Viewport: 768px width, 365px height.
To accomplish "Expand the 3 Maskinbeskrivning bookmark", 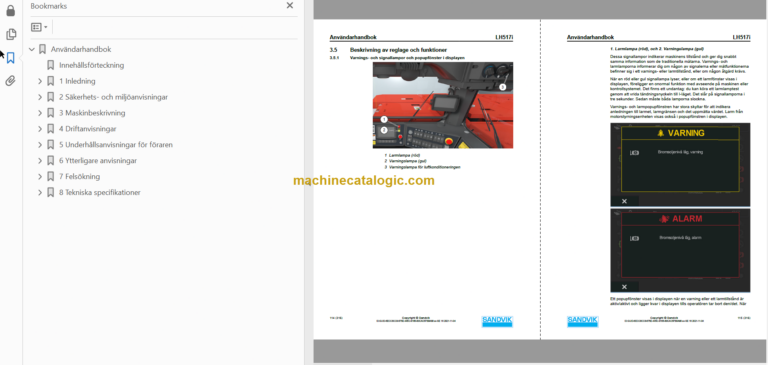I will click(40, 113).
